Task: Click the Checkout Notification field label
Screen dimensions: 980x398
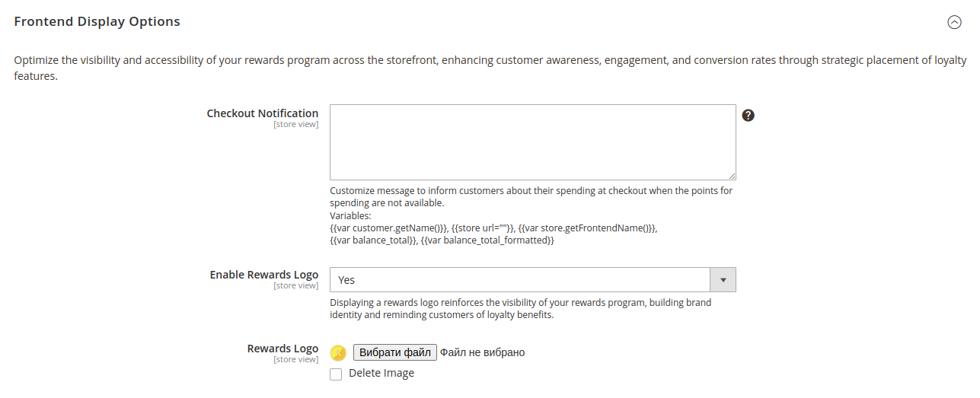Action: (x=263, y=113)
